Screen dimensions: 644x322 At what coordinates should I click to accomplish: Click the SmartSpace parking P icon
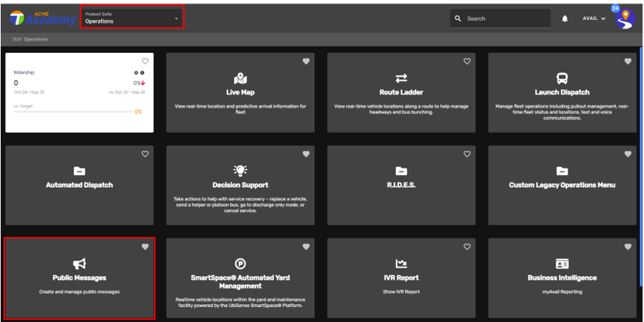pos(240,263)
